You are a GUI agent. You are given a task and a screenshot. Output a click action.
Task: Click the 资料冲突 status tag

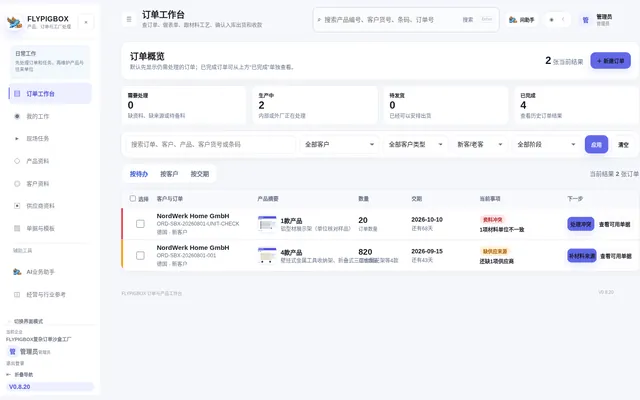(x=493, y=220)
